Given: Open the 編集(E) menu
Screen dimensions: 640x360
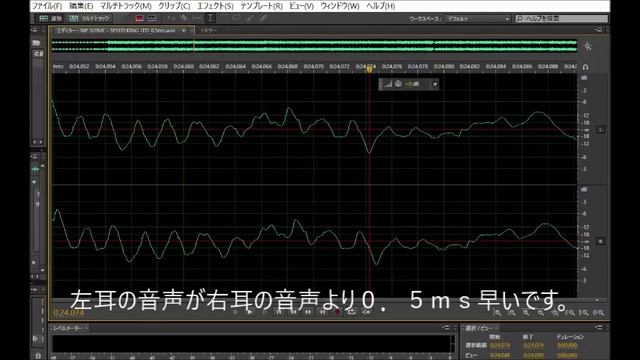Looking at the screenshot, I should tap(81, 6).
